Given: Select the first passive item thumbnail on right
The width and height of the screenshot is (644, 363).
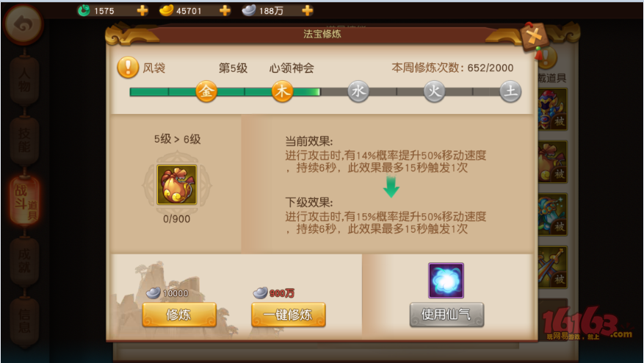Looking at the screenshot, I should [x=552, y=109].
